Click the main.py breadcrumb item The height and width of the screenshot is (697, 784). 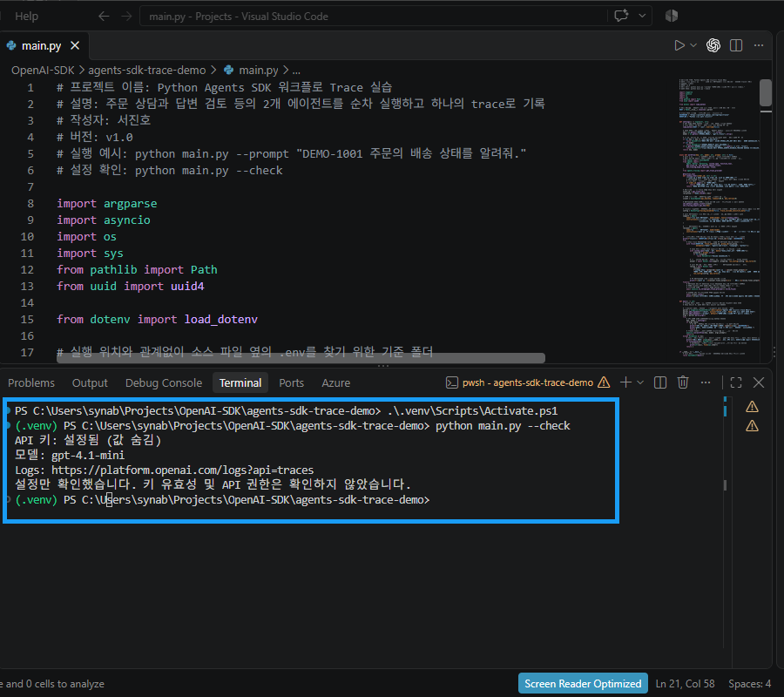(x=252, y=71)
